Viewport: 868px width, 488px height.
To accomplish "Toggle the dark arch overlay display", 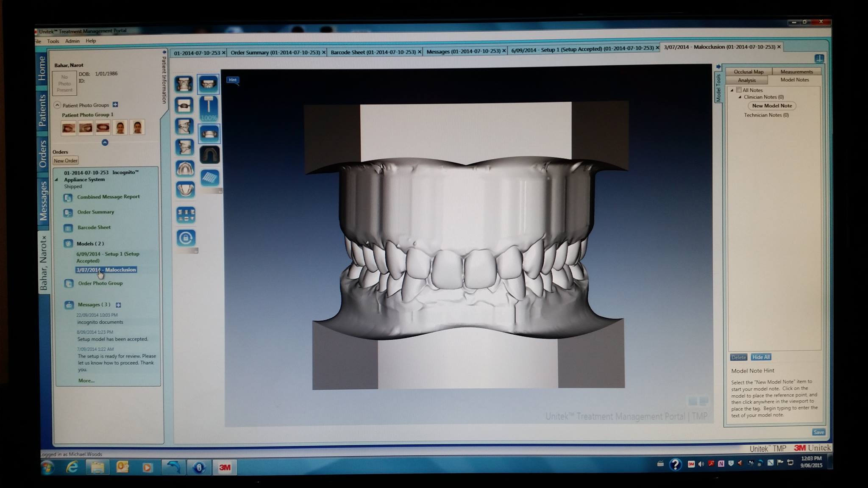I will (x=210, y=155).
